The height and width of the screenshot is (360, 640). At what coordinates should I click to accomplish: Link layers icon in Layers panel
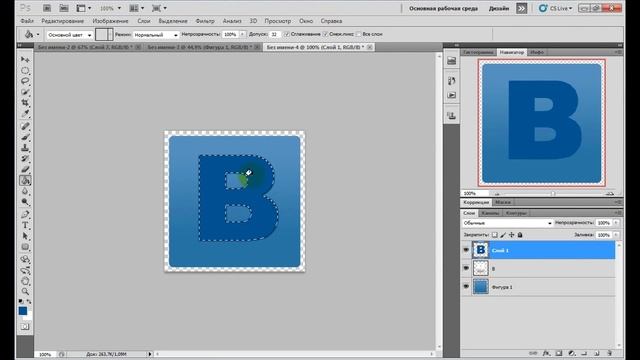pos(533,353)
